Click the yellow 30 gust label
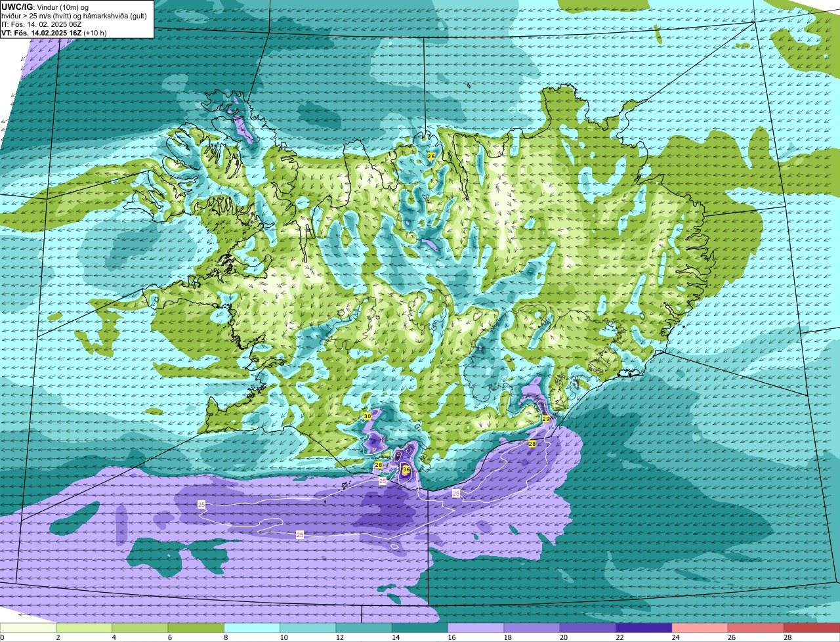840x642 pixels. (367, 416)
